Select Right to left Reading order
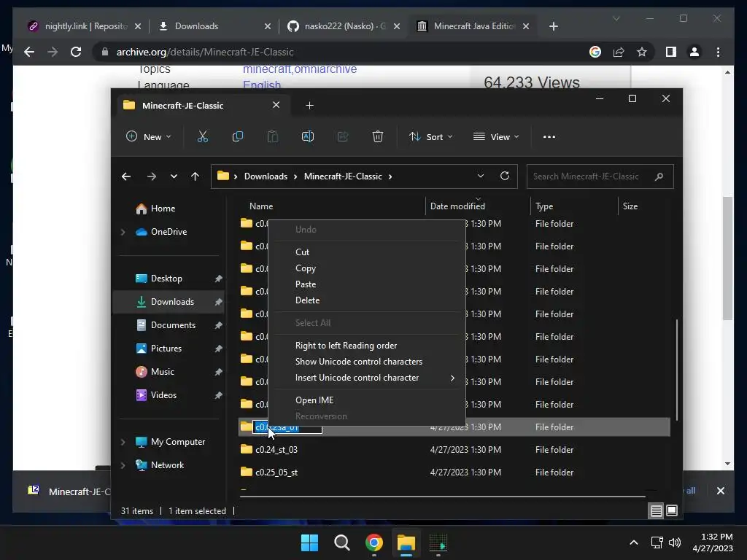 (x=367, y=345)
